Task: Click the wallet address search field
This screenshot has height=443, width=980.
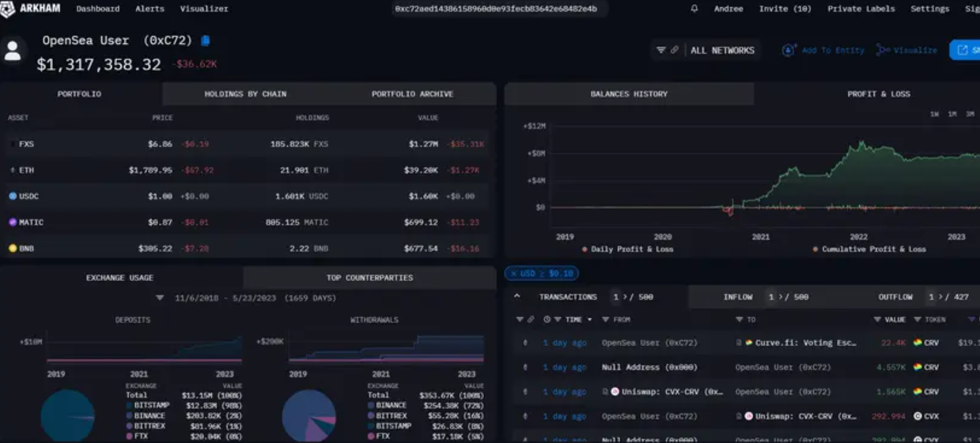Action: (495, 9)
